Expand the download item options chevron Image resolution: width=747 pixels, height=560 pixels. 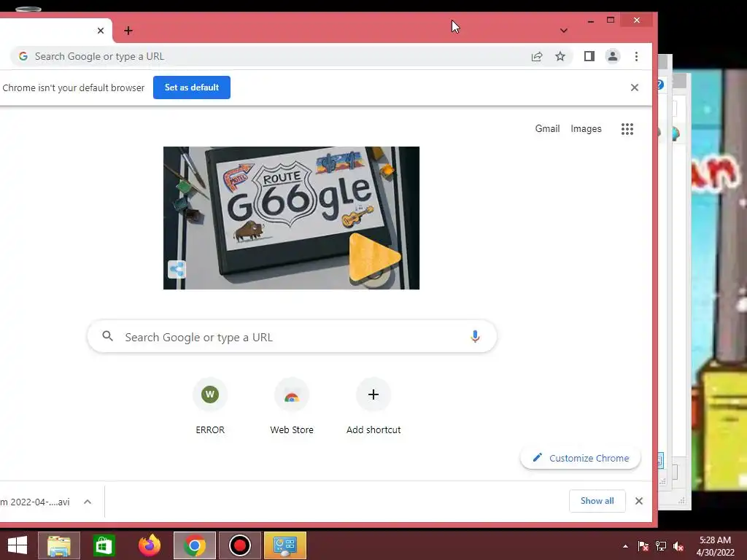click(88, 502)
